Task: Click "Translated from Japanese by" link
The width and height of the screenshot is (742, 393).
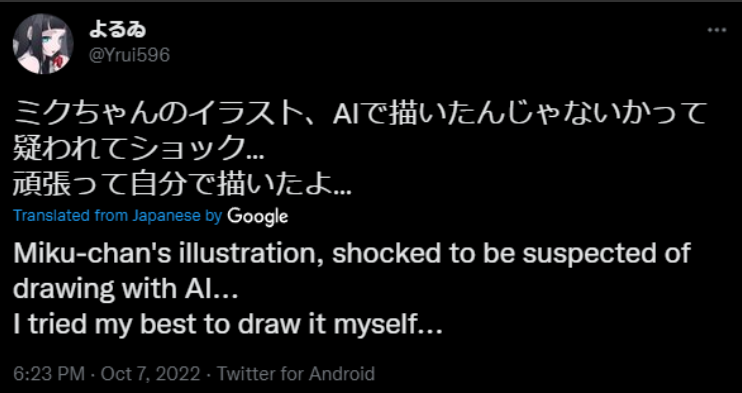Action: coord(118,216)
